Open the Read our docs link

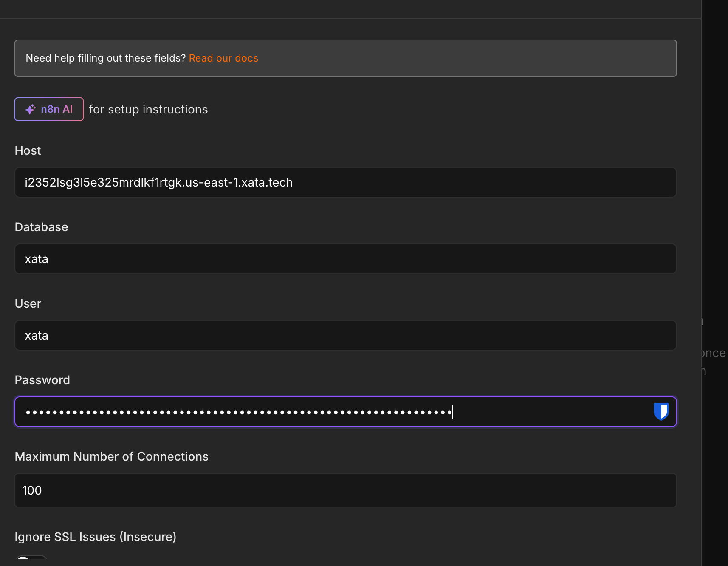[223, 58]
